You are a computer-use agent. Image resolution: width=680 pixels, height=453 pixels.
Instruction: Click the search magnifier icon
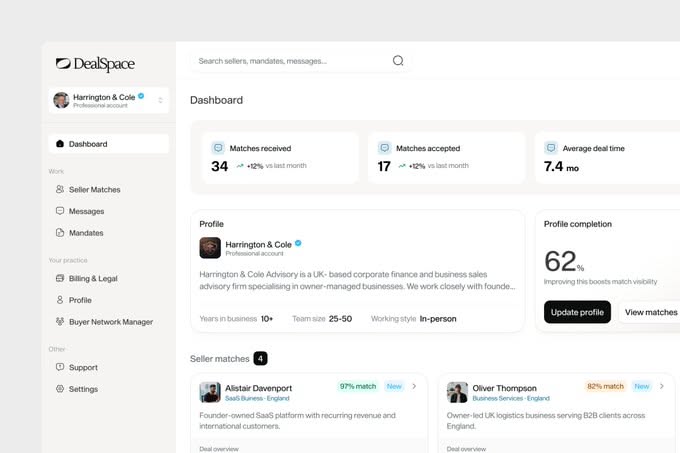398,61
